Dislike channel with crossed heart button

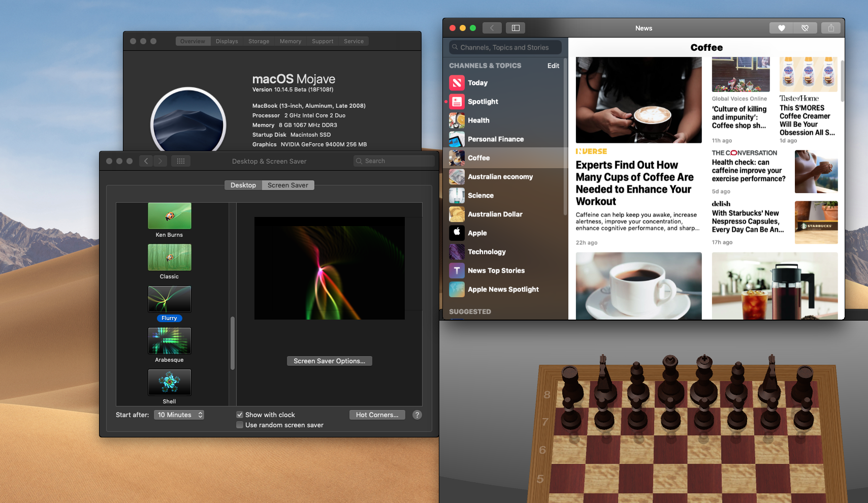pos(805,28)
